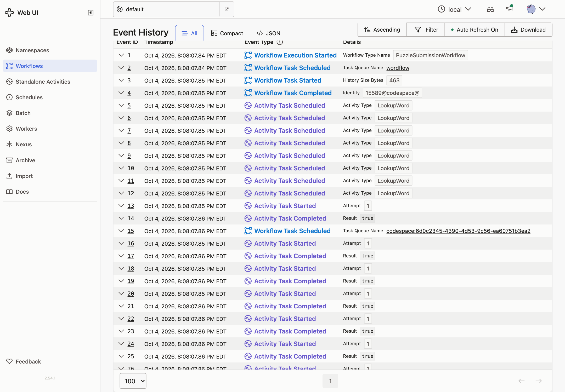Open the local timezone dropdown

click(455, 9)
